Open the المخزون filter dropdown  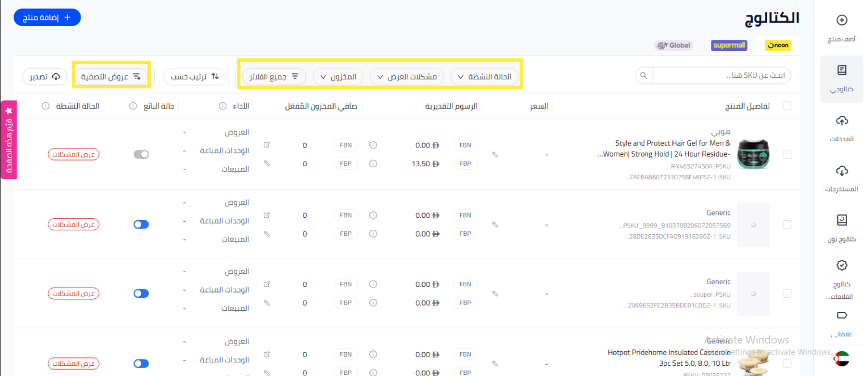(338, 77)
